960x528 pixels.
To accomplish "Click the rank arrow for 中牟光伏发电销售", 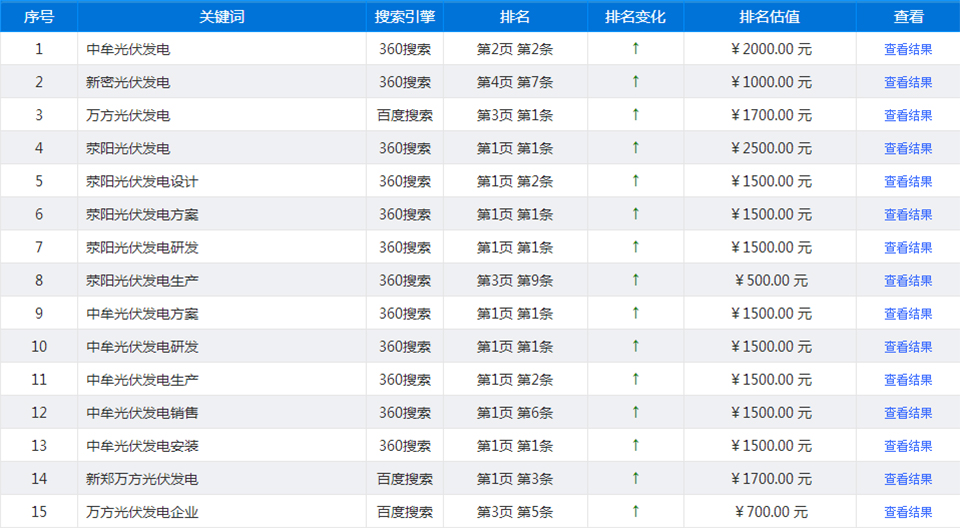I will click(636, 412).
